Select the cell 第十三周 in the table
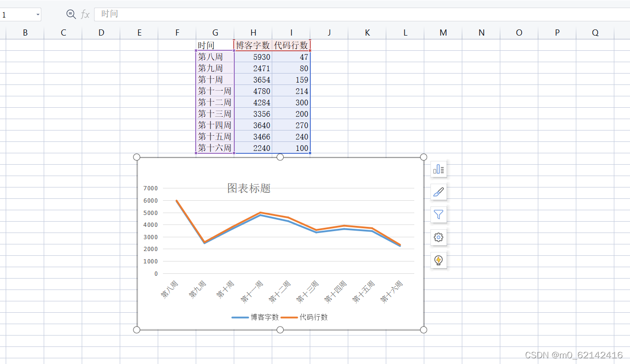Image resolution: width=630 pixels, height=364 pixels. (x=215, y=113)
